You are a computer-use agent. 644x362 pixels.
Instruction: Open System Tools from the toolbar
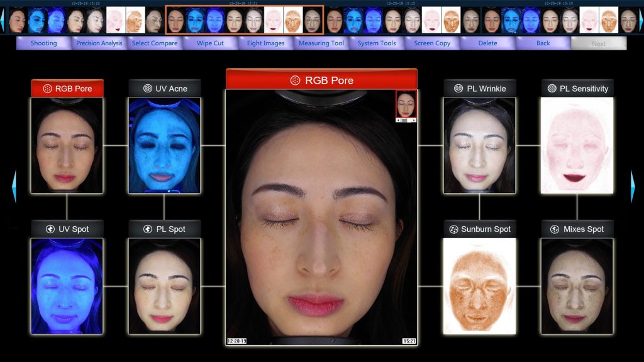tap(377, 43)
